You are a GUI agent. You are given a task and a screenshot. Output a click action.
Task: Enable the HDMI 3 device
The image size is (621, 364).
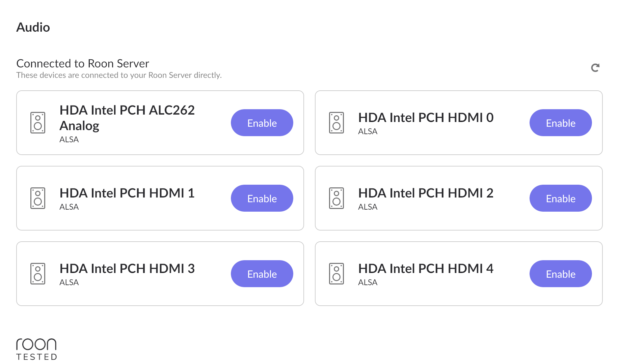(x=262, y=274)
